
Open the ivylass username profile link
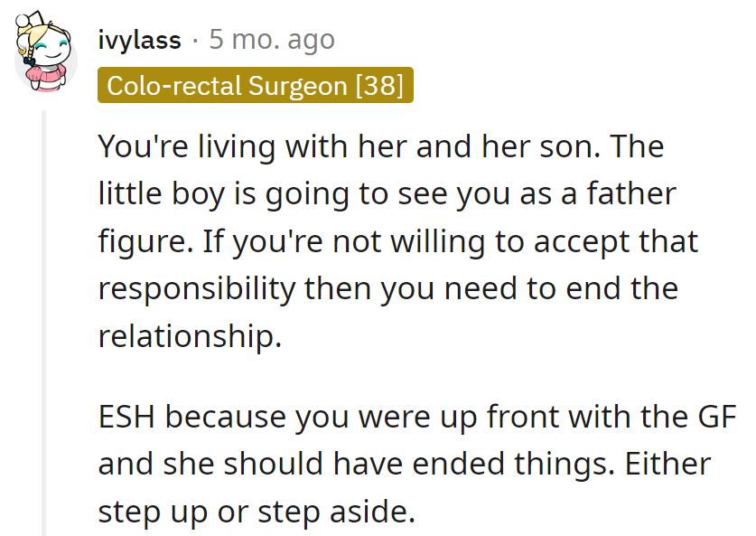pyautogui.click(x=139, y=40)
